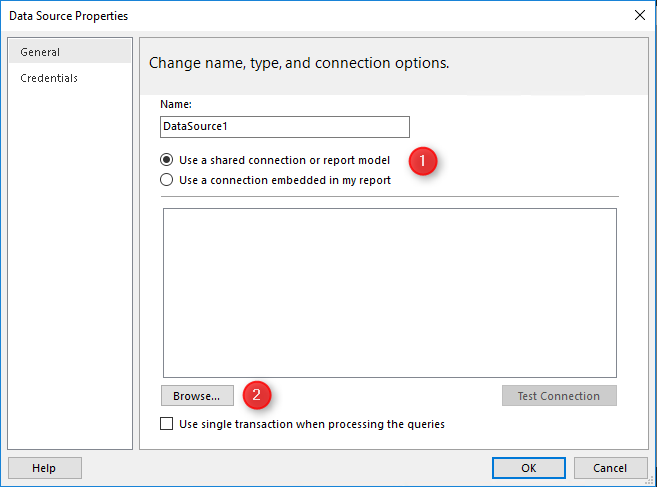Click the 'Change name, type, and connection options' heading
Image resolution: width=657 pixels, height=487 pixels.
299,63
